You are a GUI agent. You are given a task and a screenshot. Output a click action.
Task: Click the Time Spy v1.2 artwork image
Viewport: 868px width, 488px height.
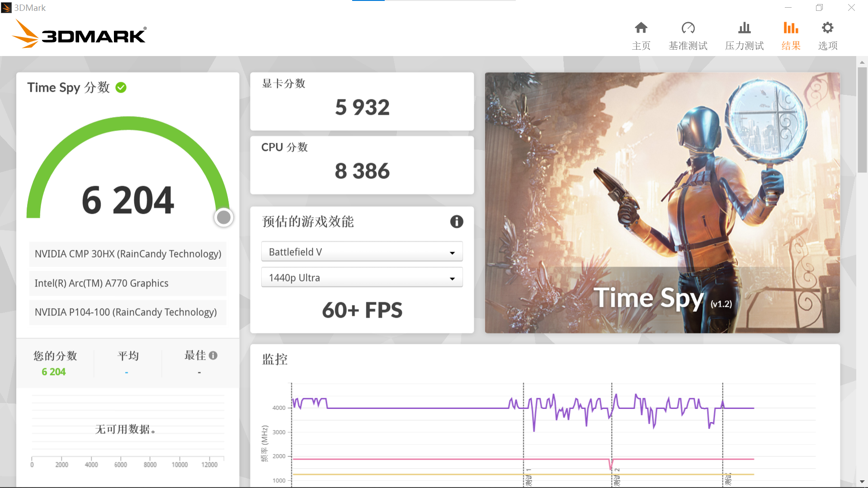pos(662,203)
